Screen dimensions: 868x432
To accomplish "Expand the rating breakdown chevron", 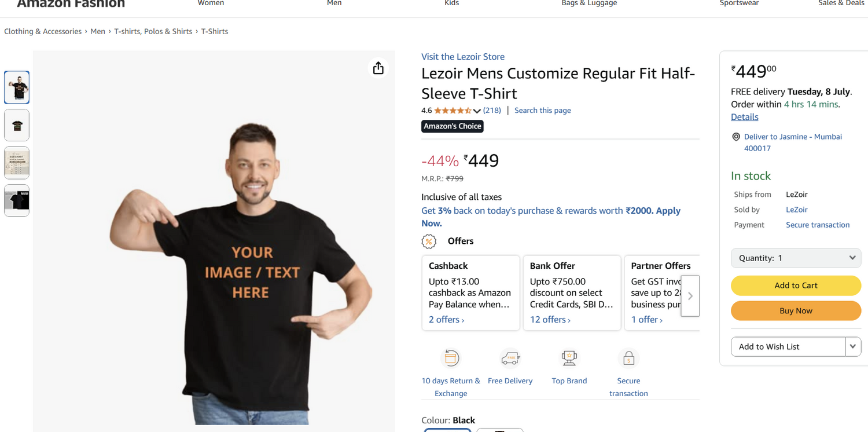I will point(477,111).
